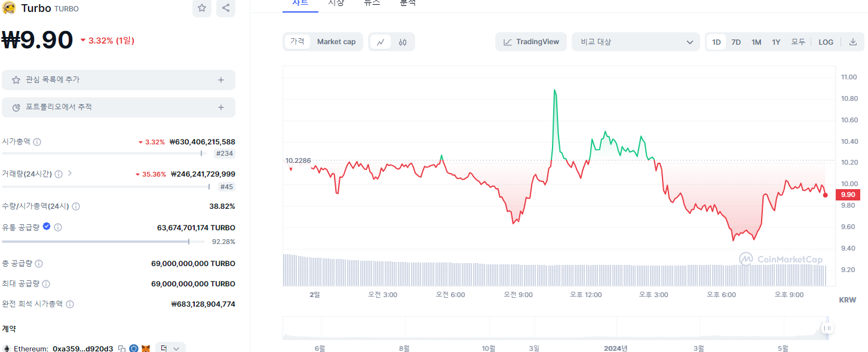Click info icon next to 완전 희석 시가총액
868x352 pixels.
pyautogui.click(x=70, y=304)
